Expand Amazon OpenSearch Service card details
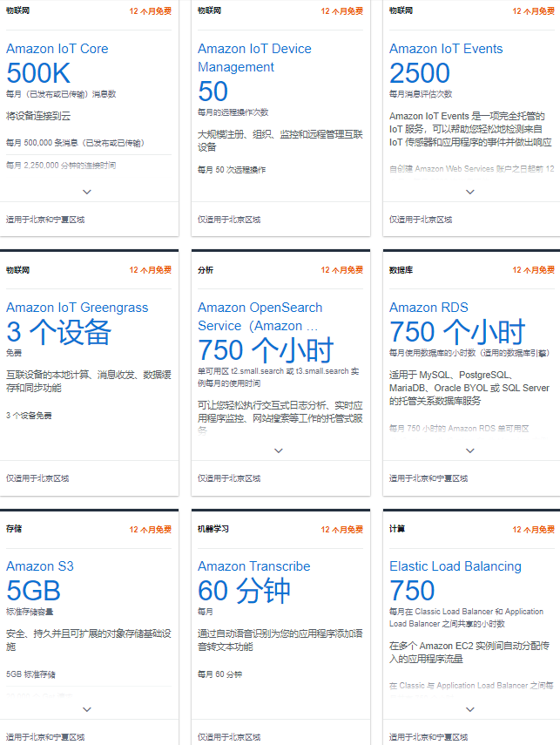 [279, 450]
